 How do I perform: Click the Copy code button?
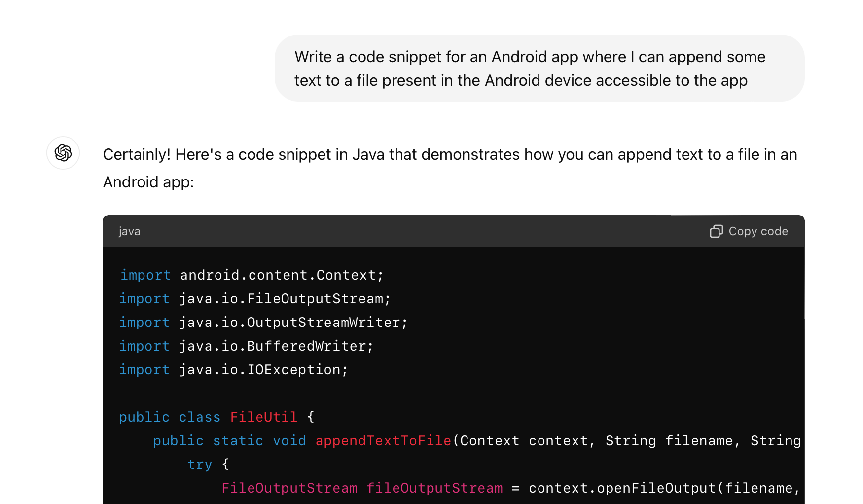tap(749, 231)
